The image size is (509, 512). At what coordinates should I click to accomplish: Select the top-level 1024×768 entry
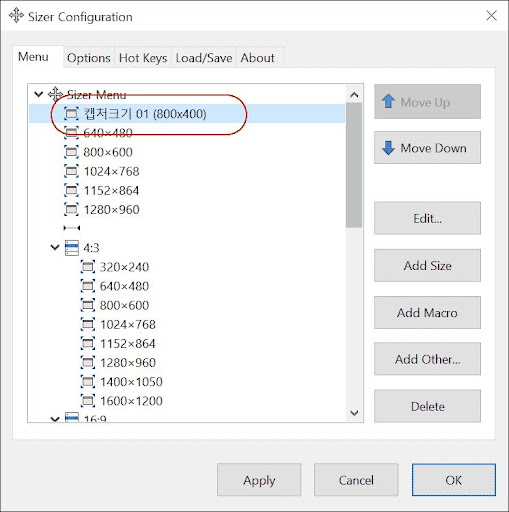[x=111, y=171]
